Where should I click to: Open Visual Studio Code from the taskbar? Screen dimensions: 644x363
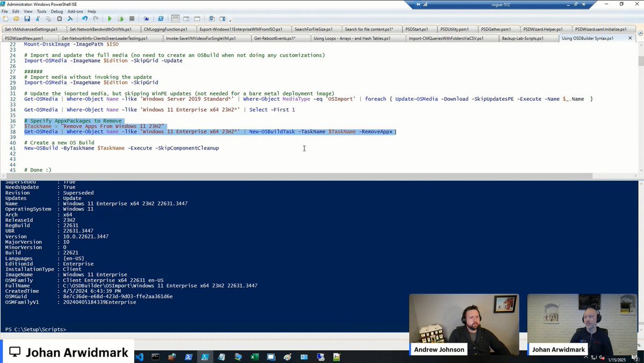[139, 357]
